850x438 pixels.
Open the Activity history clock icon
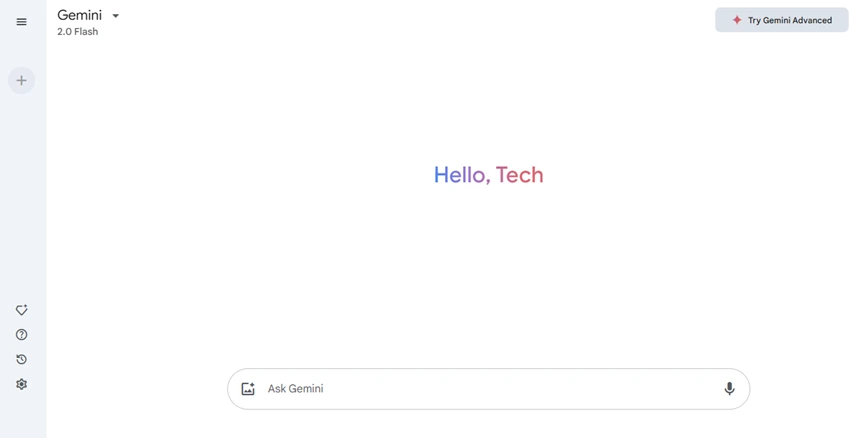[21, 359]
